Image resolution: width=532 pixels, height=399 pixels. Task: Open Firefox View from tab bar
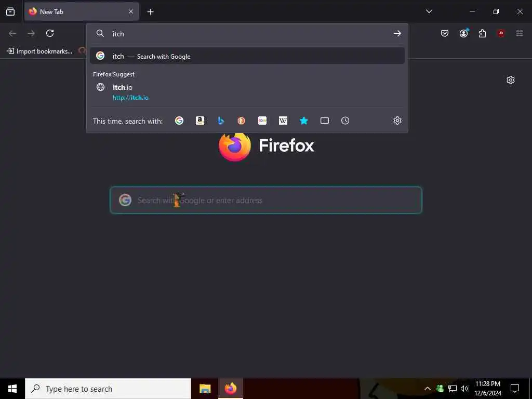[10, 11]
